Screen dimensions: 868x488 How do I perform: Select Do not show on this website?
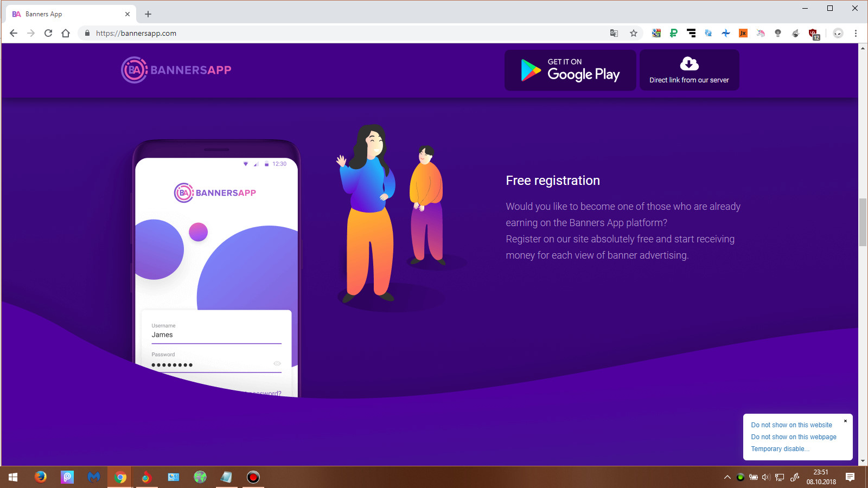[792, 425]
